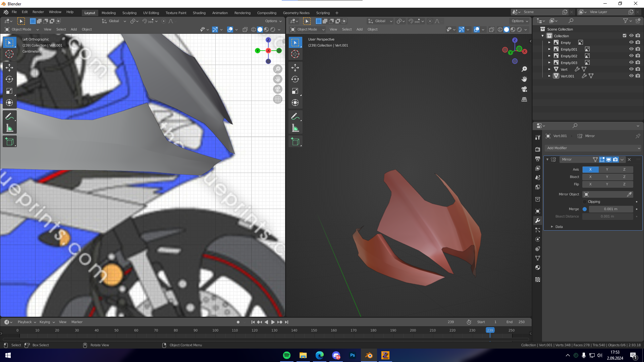
Task: Enable the Clipping checkbox
Action: click(x=585, y=202)
